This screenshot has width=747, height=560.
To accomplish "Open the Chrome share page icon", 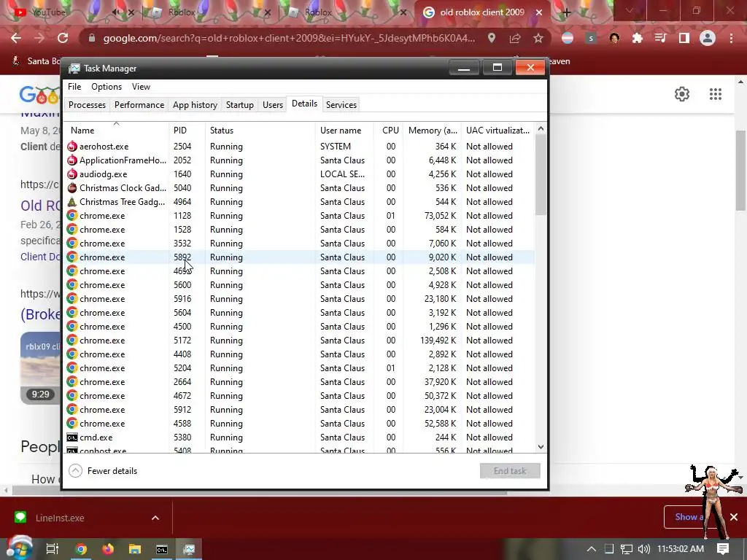I will click(x=515, y=38).
